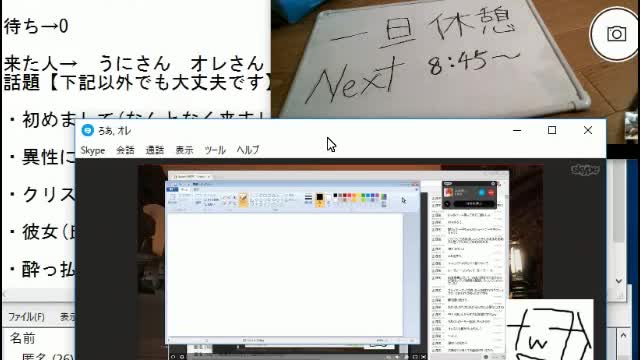Screen dimensions: 640x360
Task: Click the 名前 column header
Action: (x=23, y=338)
